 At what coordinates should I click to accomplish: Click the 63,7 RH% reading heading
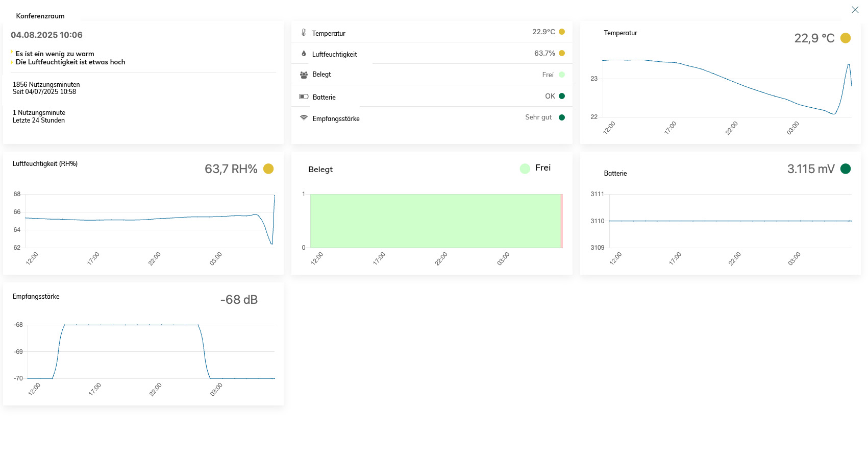point(231,169)
